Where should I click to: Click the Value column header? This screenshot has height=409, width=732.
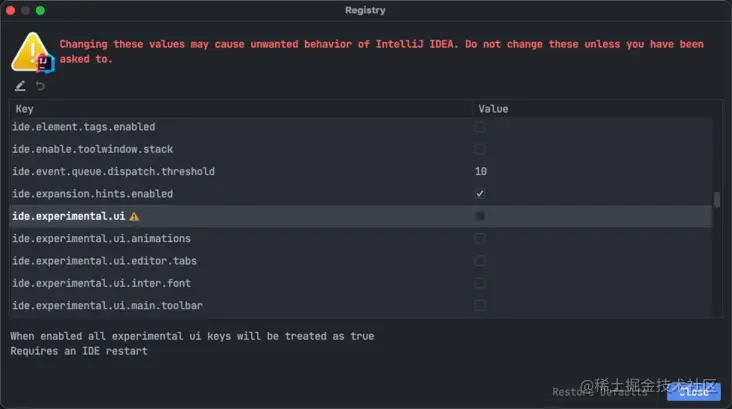tap(592, 108)
